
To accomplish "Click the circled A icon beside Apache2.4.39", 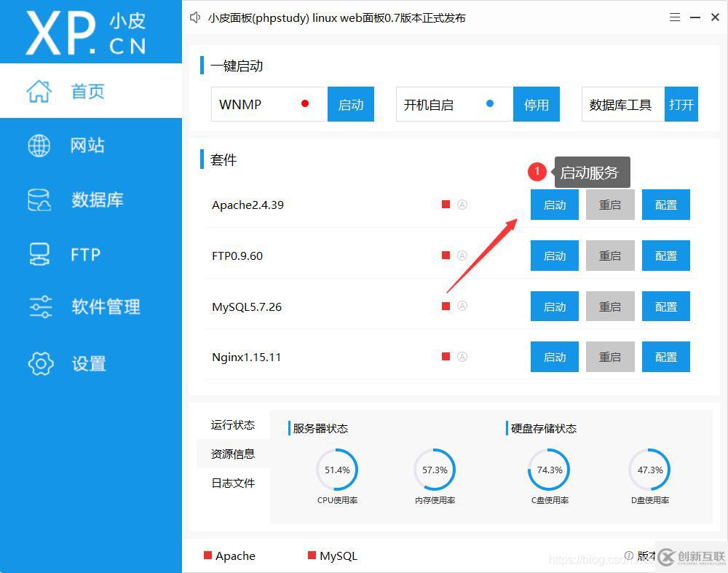I will click(x=462, y=204).
